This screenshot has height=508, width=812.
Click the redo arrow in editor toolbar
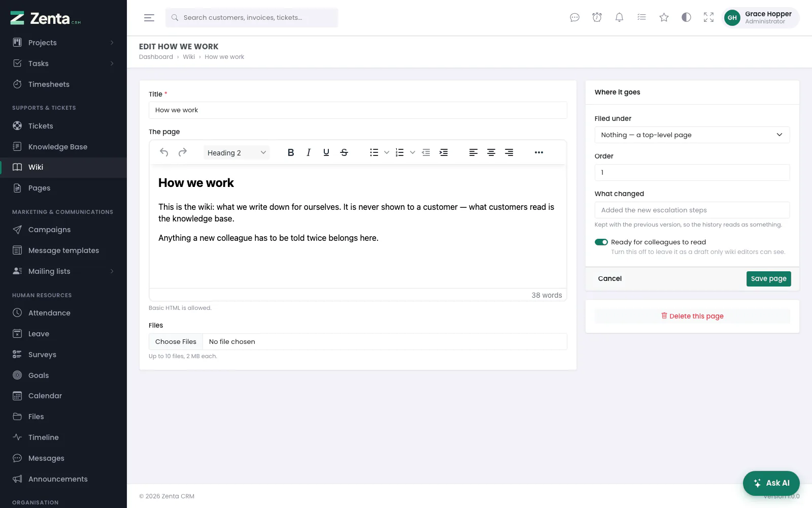183,152
